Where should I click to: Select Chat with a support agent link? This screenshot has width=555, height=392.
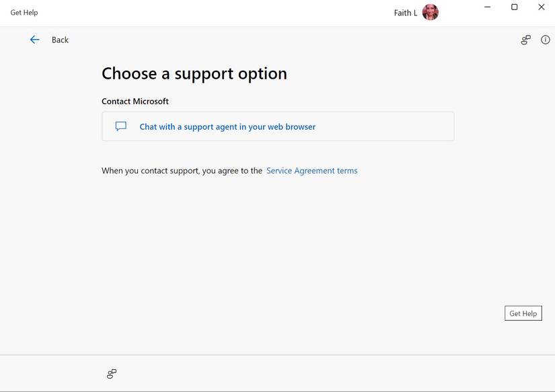[x=227, y=126]
